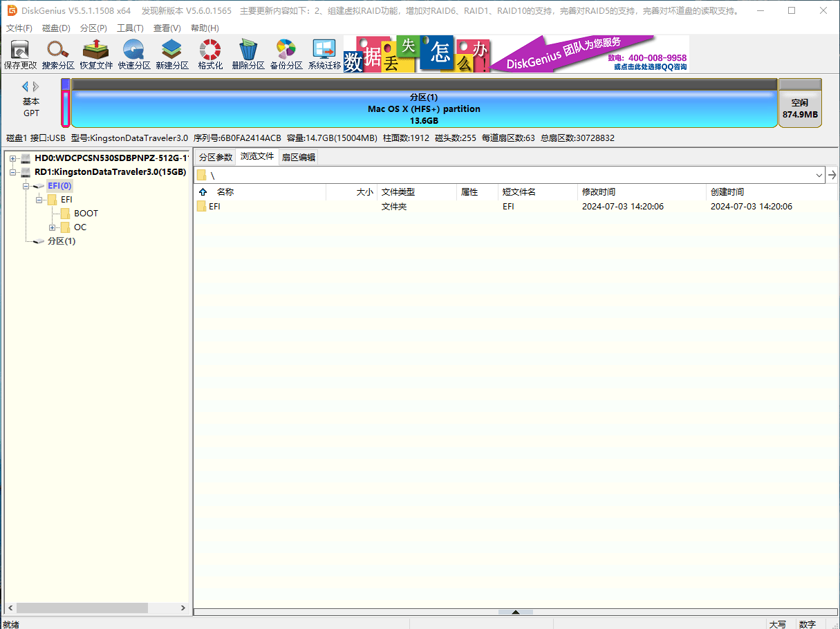Select the Mac OS X HFS+ partition bar
The image size is (840, 629).
tap(424, 104)
